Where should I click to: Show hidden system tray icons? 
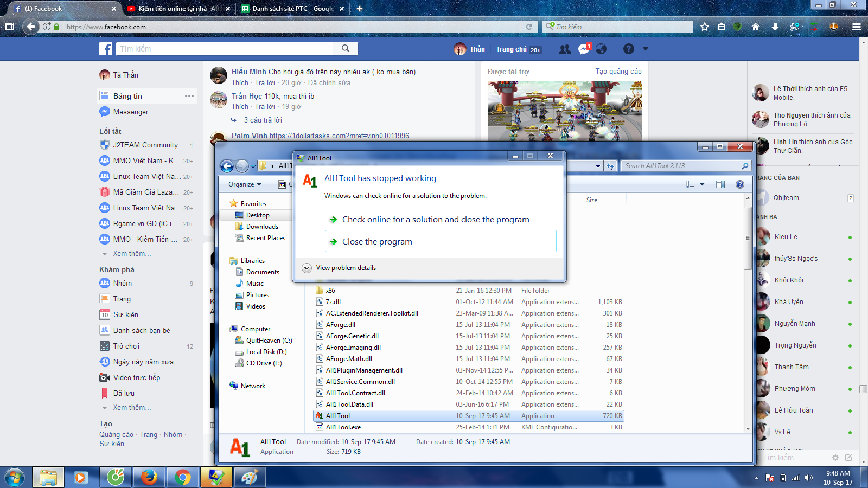point(756,478)
